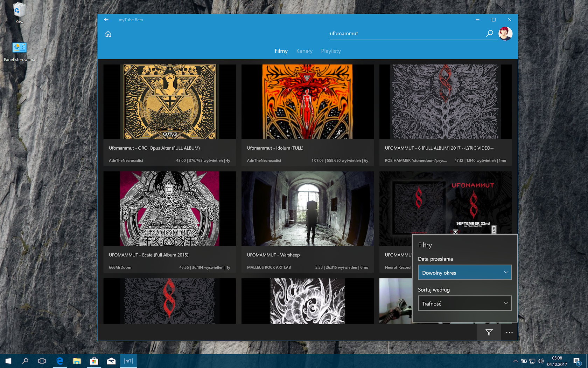Go to the myTube home page icon
This screenshot has height=368, width=588.
[x=108, y=34]
